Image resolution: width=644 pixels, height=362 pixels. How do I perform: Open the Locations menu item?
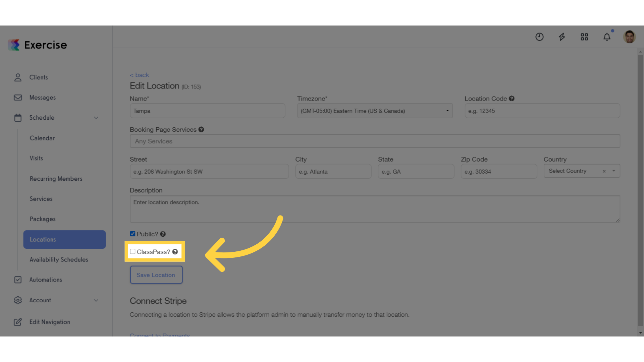(43, 239)
